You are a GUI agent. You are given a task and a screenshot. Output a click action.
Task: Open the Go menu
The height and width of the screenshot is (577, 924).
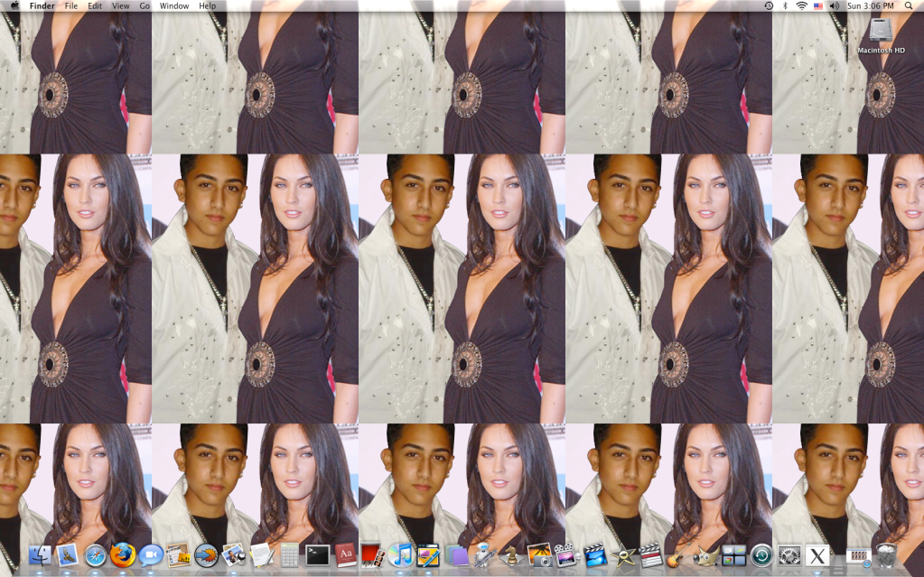pos(145,6)
